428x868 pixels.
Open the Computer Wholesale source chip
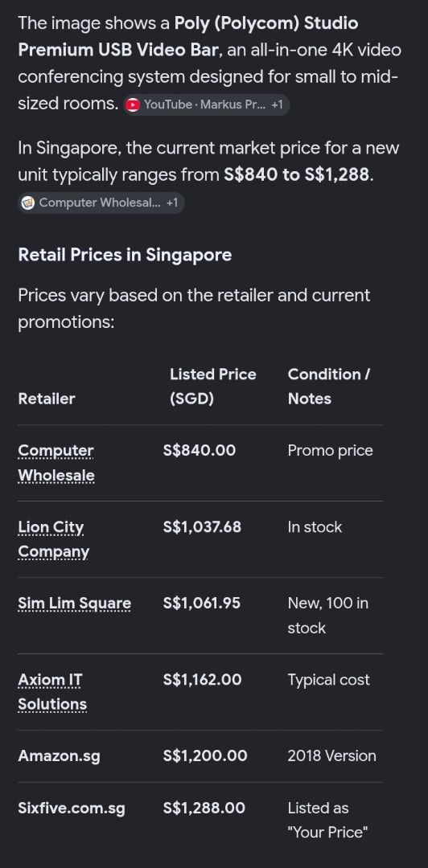[101, 203]
